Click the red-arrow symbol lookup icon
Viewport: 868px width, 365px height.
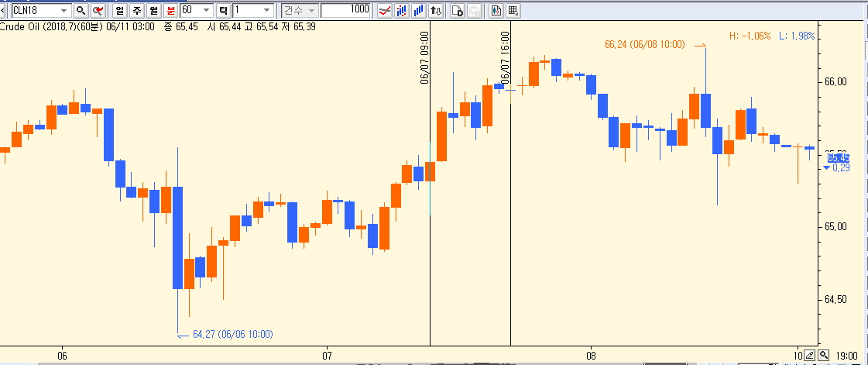98,11
